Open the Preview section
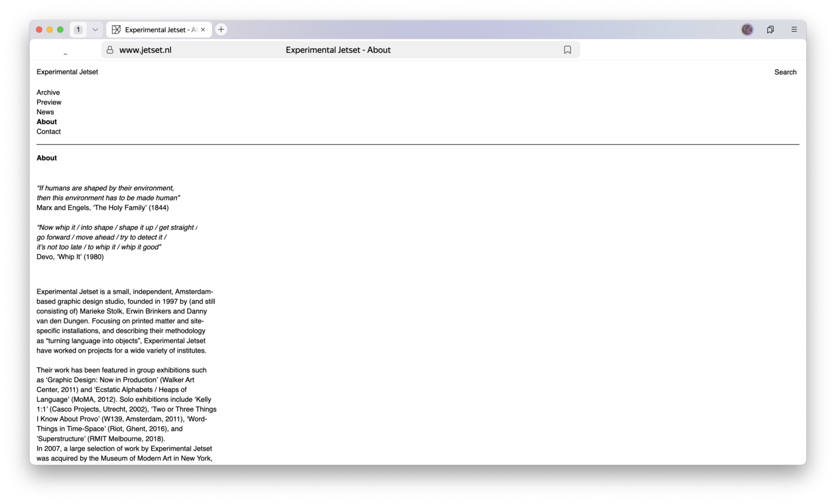The height and width of the screenshot is (504, 836). (x=49, y=102)
